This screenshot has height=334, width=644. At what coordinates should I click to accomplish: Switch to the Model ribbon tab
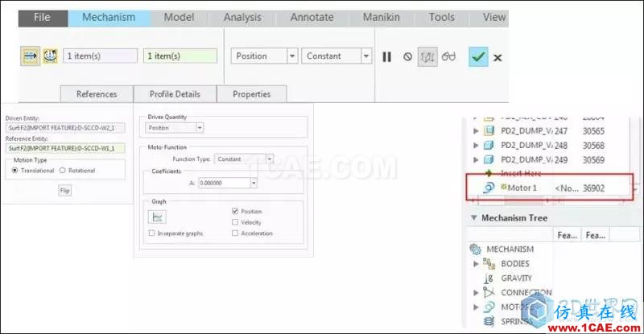[179, 18]
